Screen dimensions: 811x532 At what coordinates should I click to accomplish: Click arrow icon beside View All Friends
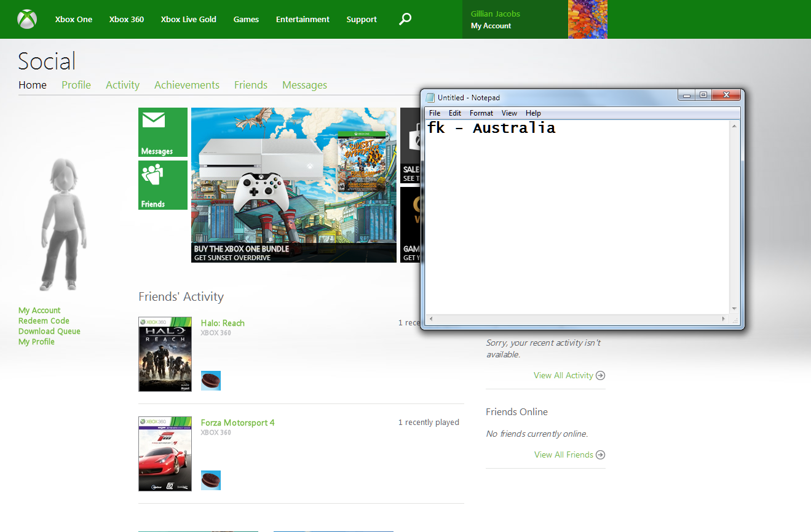point(601,455)
